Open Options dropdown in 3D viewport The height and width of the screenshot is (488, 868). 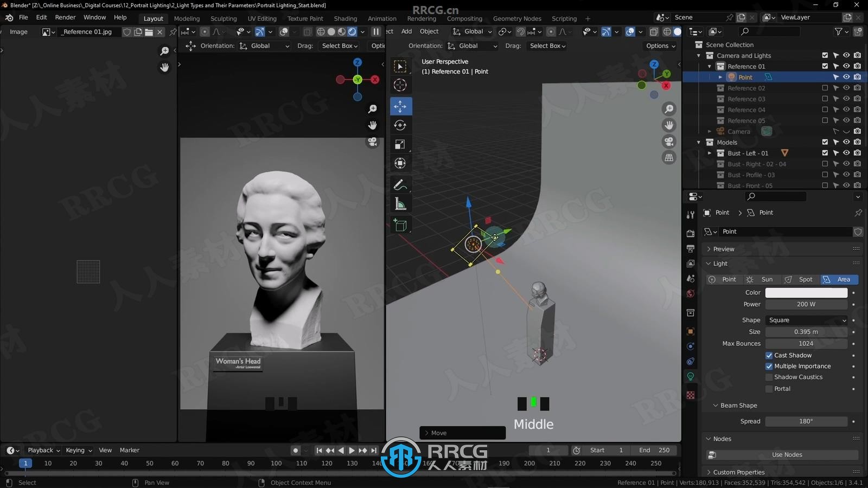point(660,46)
